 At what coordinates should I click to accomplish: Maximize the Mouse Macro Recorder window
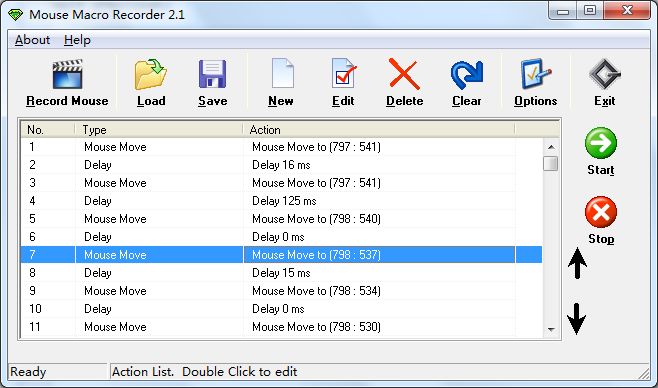(x=590, y=11)
